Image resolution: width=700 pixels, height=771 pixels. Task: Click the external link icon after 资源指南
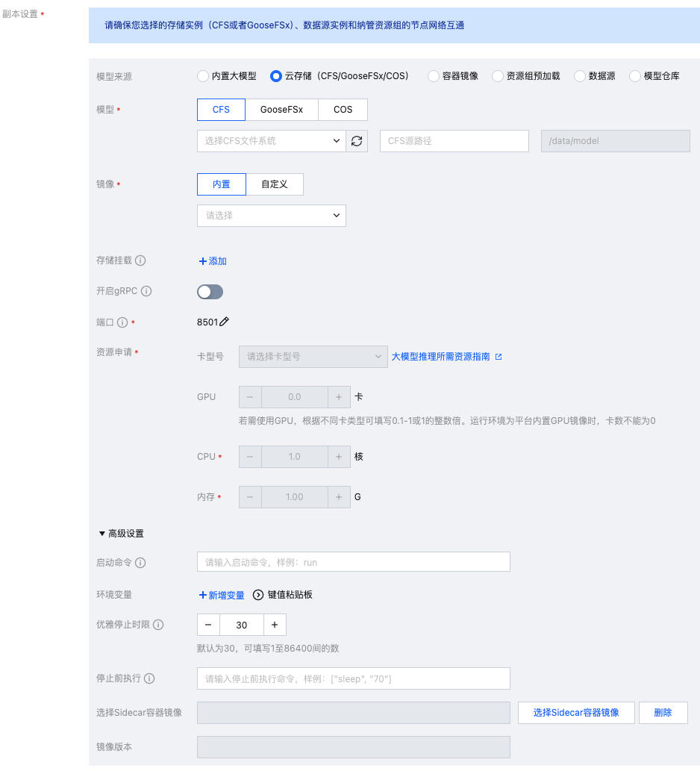tap(499, 357)
